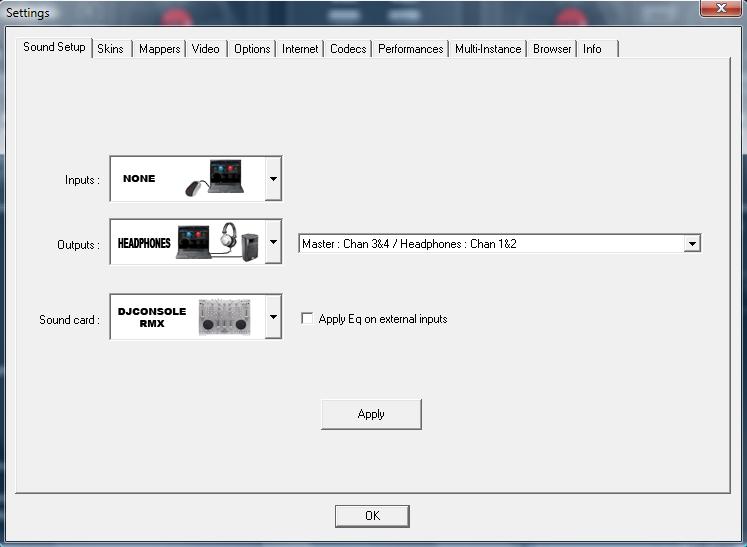Open the Browser tab
Image resolution: width=747 pixels, height=547 pixels.
pyautogui.click(x=552, y=49)
